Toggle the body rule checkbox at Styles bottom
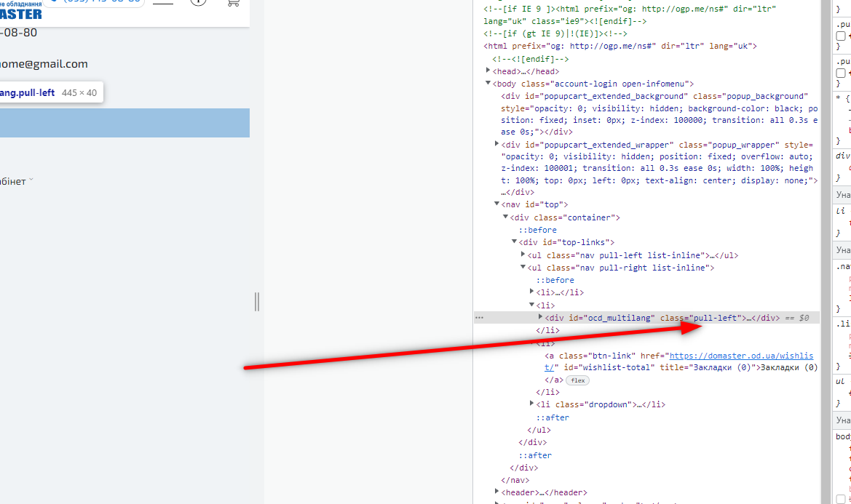Viewport: 851px width, 504px height. (x=841, y=499)
